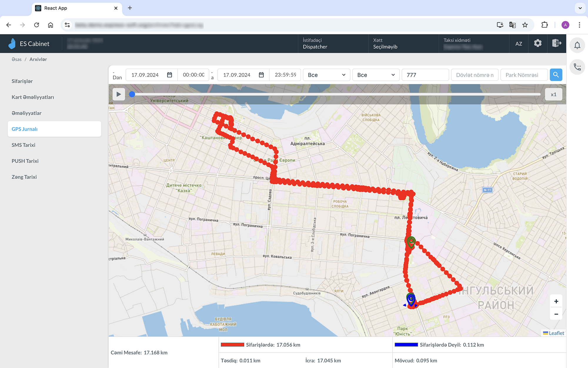This screenshot has height=368, width=588.
Task: Click the Təsdiq 0.011 km value
Action: 240,360
